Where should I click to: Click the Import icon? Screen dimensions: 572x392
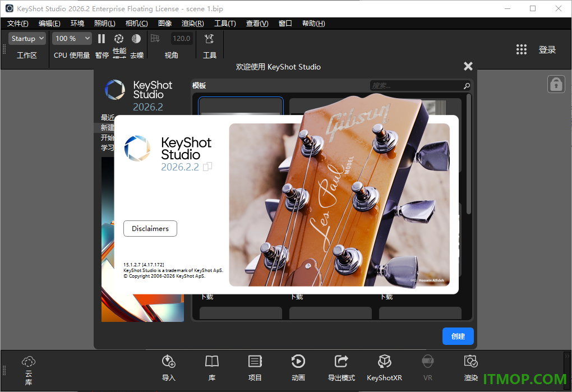pos(169,361)
